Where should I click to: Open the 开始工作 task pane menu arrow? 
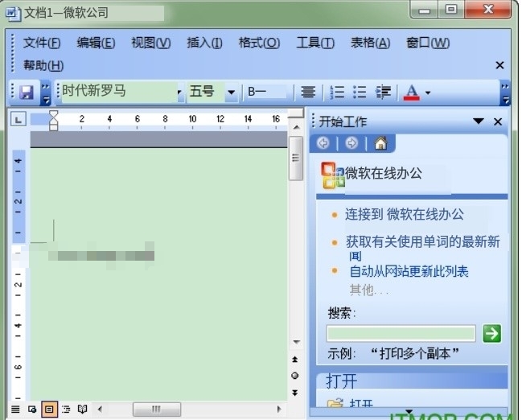pos(479,121)
